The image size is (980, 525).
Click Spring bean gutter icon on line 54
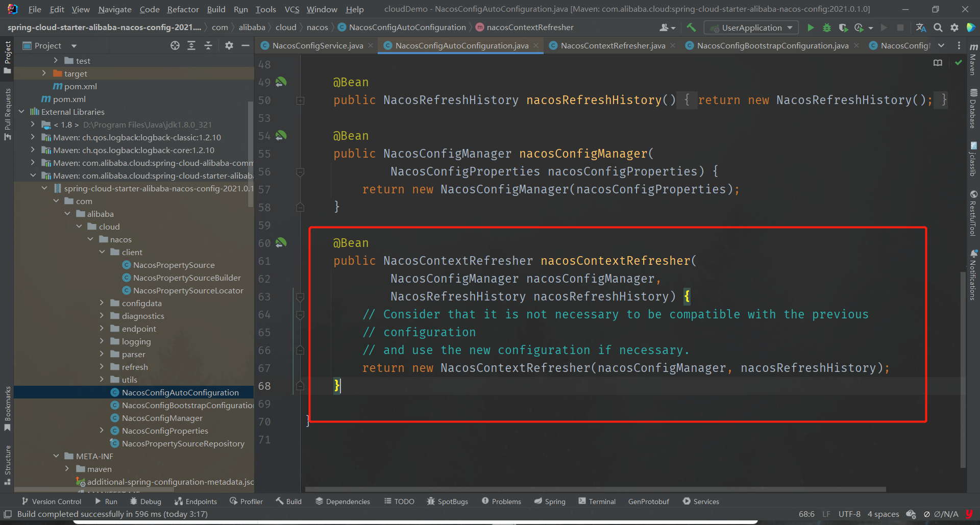[281, 135]
